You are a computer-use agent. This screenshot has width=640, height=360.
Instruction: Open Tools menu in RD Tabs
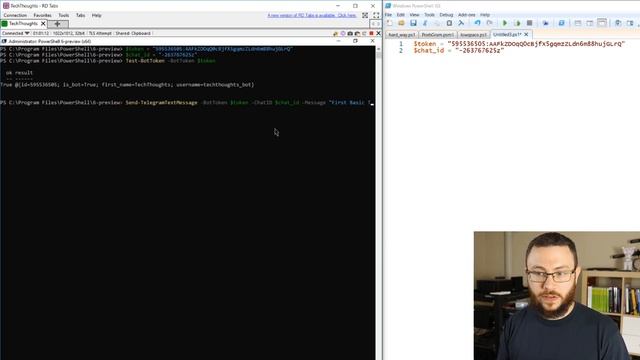click(x=64, y=16)
